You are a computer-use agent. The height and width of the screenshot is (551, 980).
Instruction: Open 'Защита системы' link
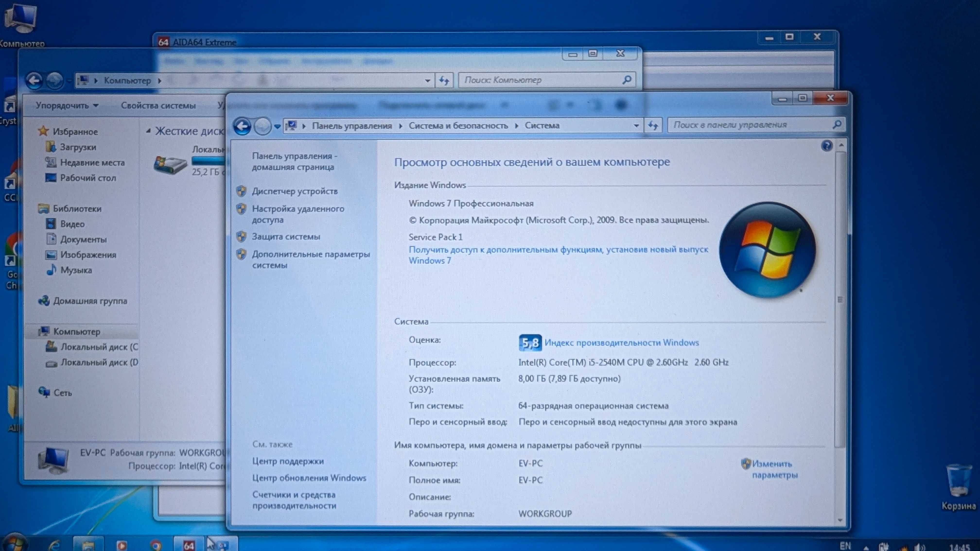[286, 237]
